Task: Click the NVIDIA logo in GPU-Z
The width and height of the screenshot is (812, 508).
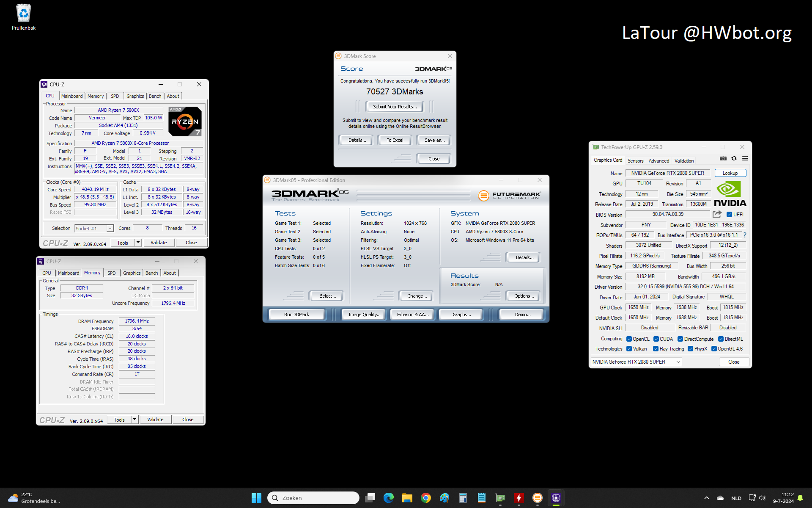Action: pyautogui.click(x=730, y=193)
